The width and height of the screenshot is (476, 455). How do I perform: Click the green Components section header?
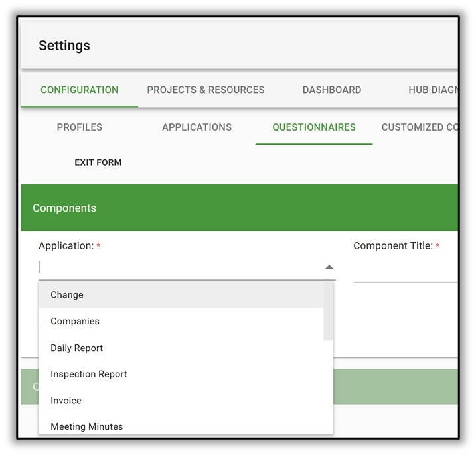tap(239, 208)
